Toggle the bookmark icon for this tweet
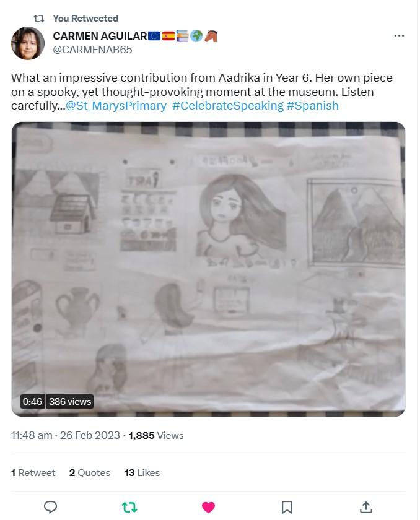 pyautogui.click(x=287, y=508)
